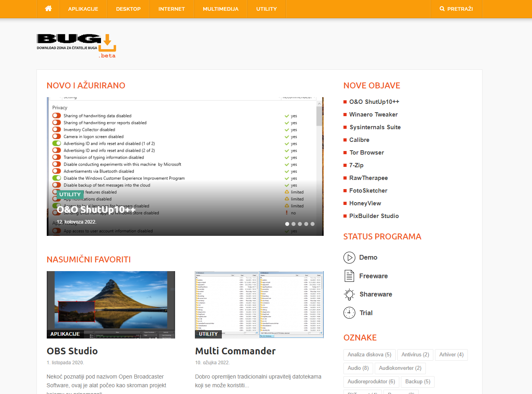Open 7-Zip link
This screenshot has height=394, width=532.
[357, 165]
